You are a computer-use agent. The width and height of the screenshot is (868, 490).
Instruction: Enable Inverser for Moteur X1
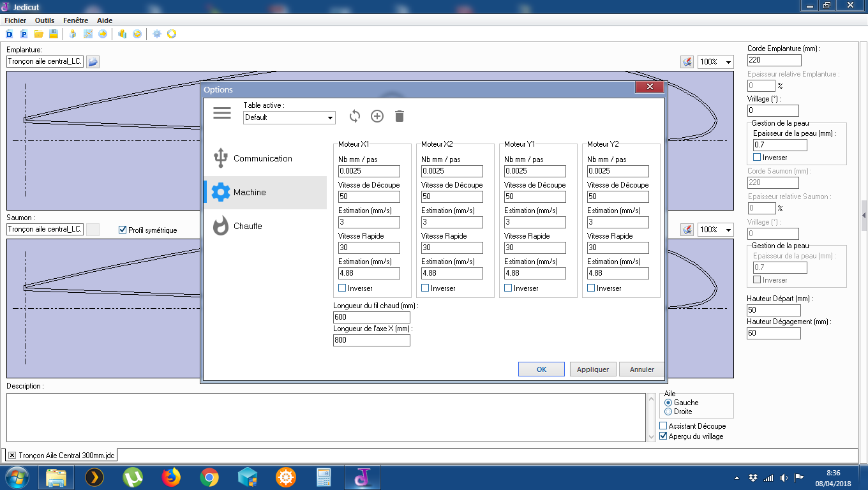point(342,288)
